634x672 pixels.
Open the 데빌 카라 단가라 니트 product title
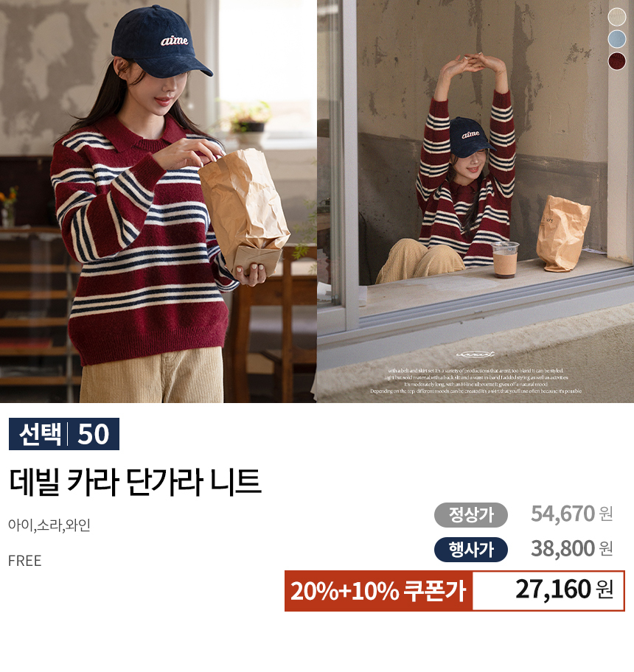click(135, 482)
